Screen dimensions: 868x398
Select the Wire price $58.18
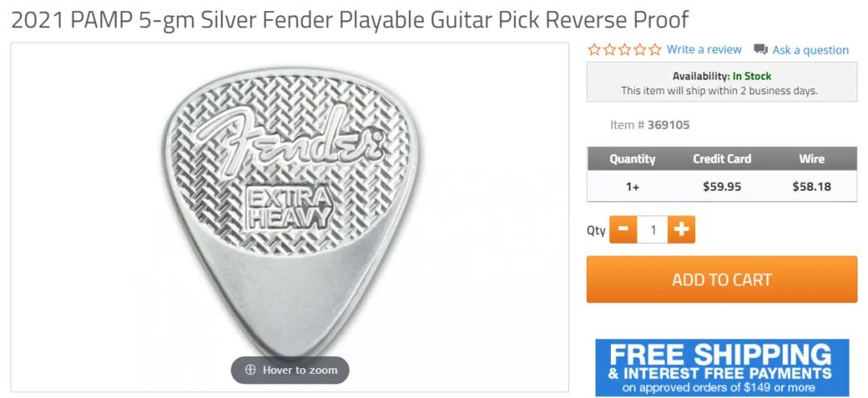pyautogui.click(x=812, y=187)
